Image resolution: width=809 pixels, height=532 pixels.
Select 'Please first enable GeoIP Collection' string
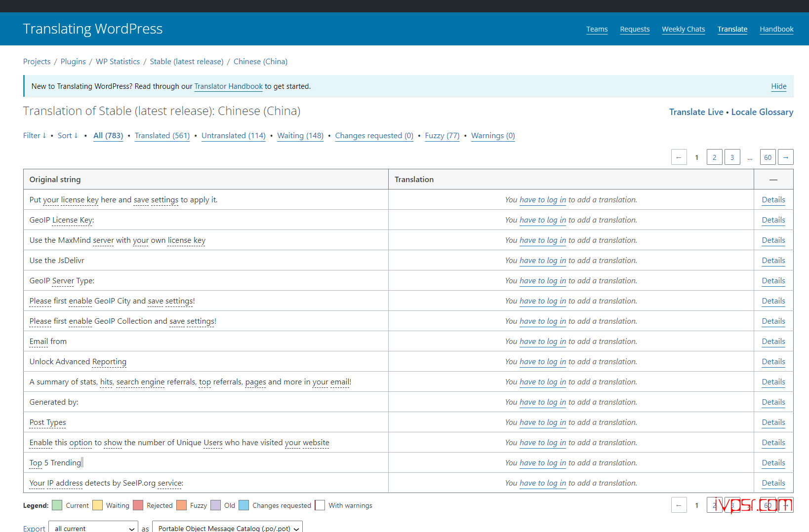point(123,321)
